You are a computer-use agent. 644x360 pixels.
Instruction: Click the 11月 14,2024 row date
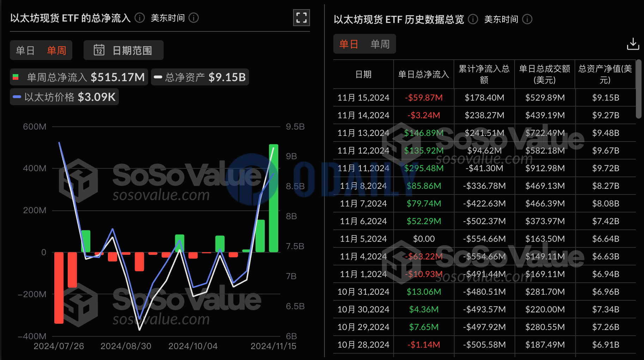[364, 115]
